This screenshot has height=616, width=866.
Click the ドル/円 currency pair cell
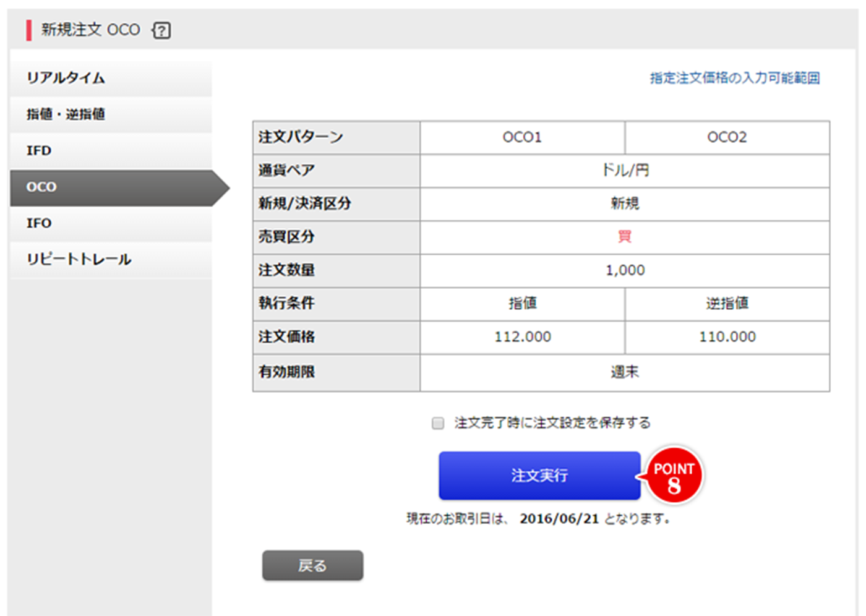coord(625,171)
